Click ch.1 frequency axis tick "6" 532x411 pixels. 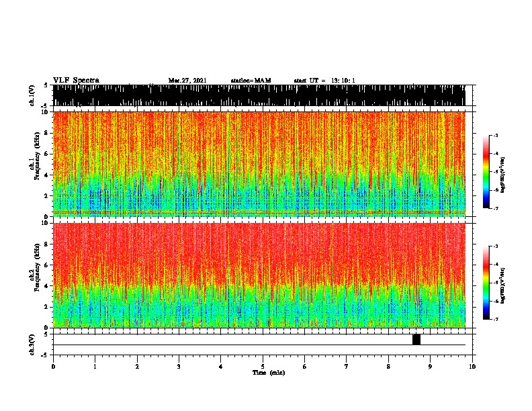47,154
